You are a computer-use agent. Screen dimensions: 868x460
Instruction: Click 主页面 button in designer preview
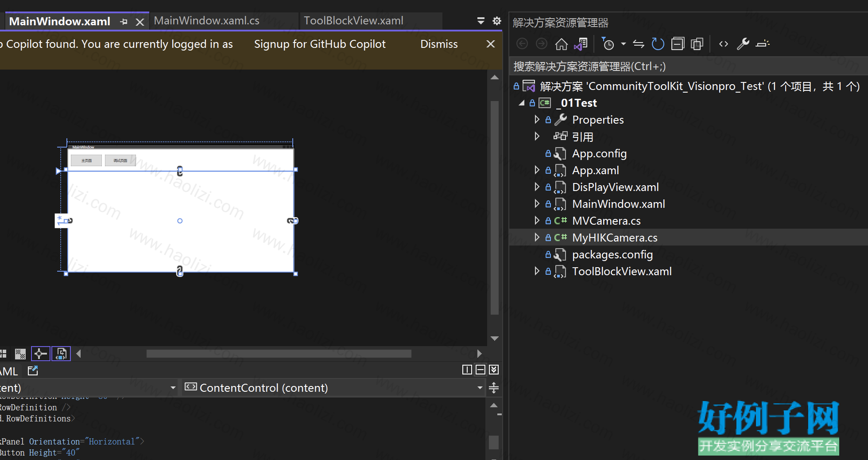point(86,160)
